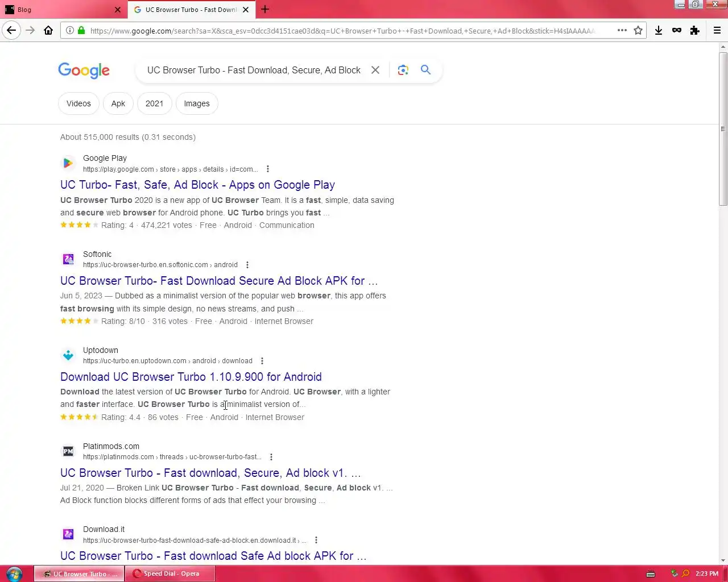
Task: Bookmark this page with the star icon
Action: (x=638, y=31)
